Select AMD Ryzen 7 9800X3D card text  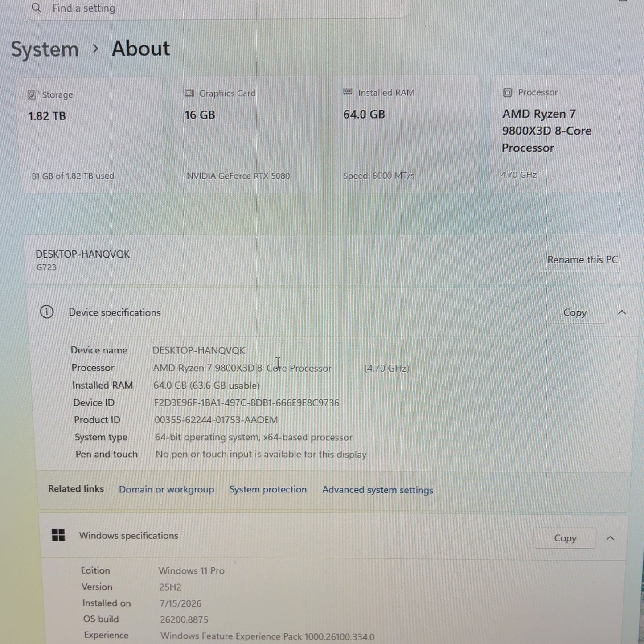(x=547, y=131)
